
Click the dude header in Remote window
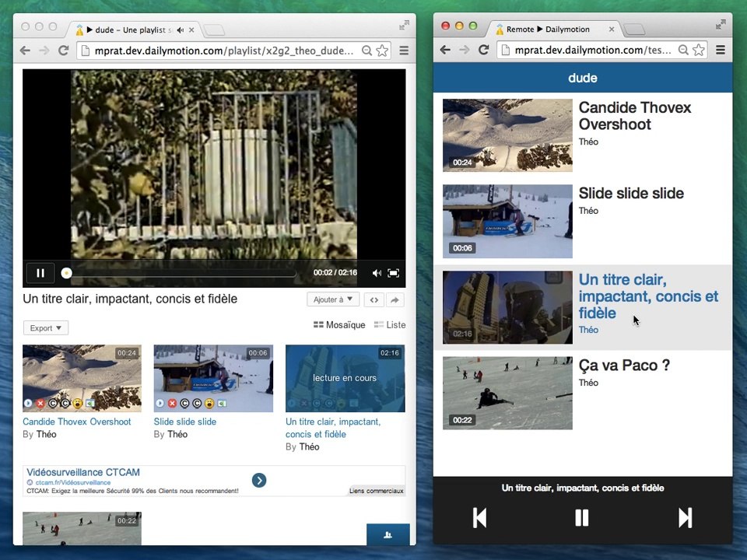coord(583,78)
